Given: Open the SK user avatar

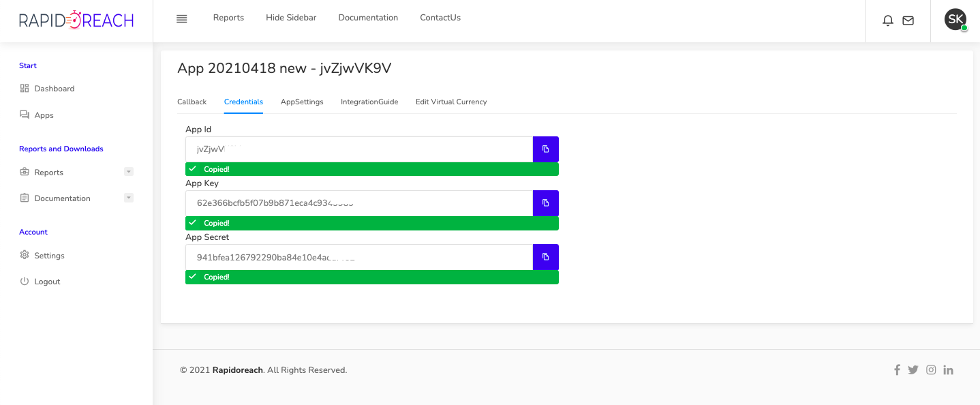Looking at the screenshot, I should 955,19.
